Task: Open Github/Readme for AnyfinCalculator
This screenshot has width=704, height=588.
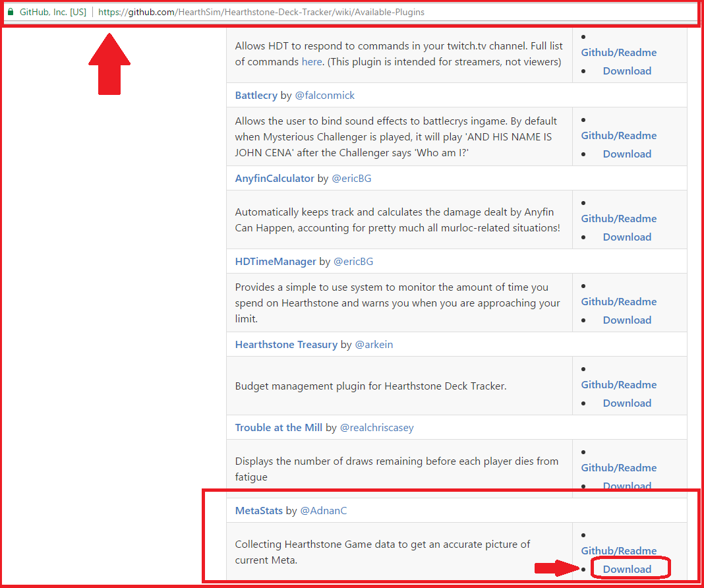Action: [619, 219]
